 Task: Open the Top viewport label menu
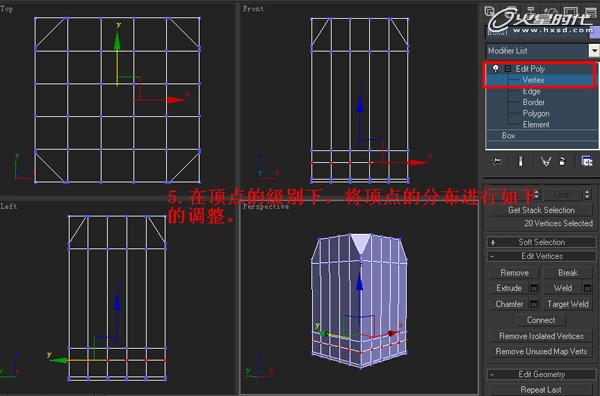7,8
